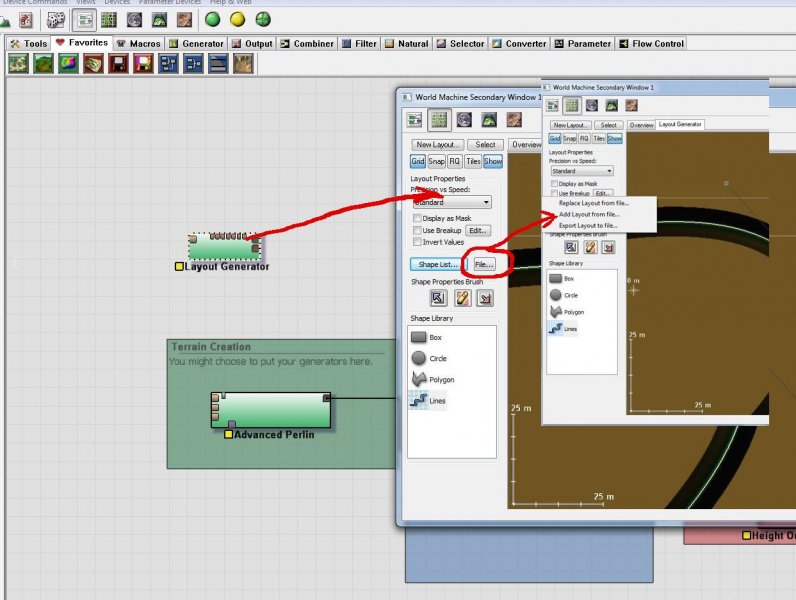
Task: Click Layout View grid icon in larger Secondary Window
Action: tap(439, 120)
